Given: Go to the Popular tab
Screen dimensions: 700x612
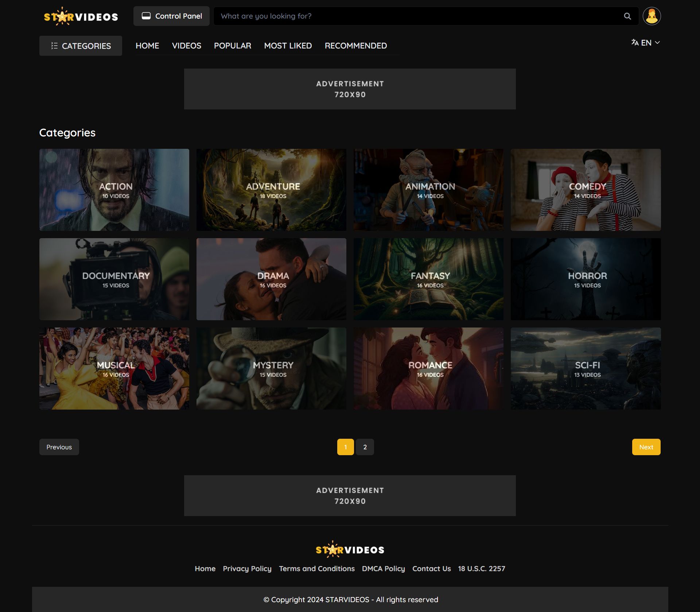Looking at the screenshot, I should coord(232,46).
